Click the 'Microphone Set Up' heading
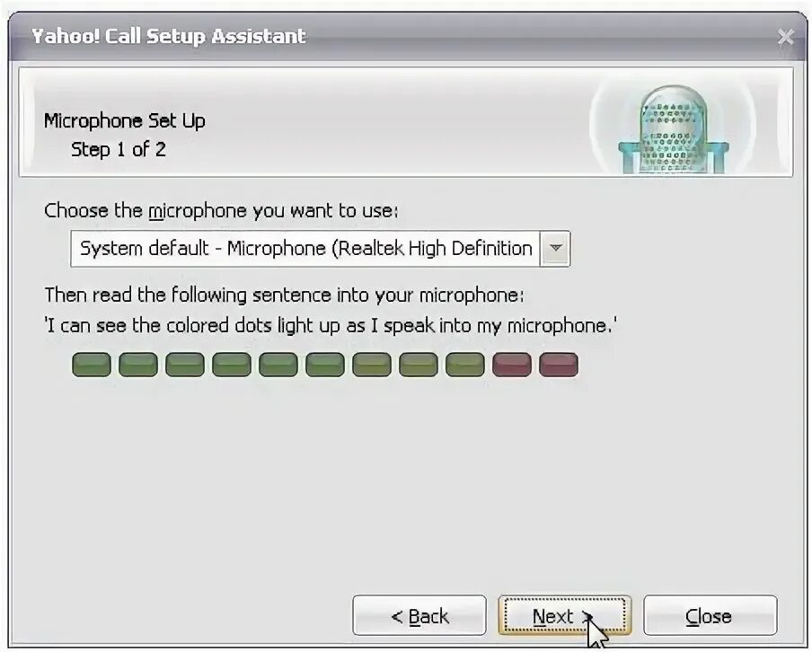Screen dimensions: 812x652 click(124, 120)
